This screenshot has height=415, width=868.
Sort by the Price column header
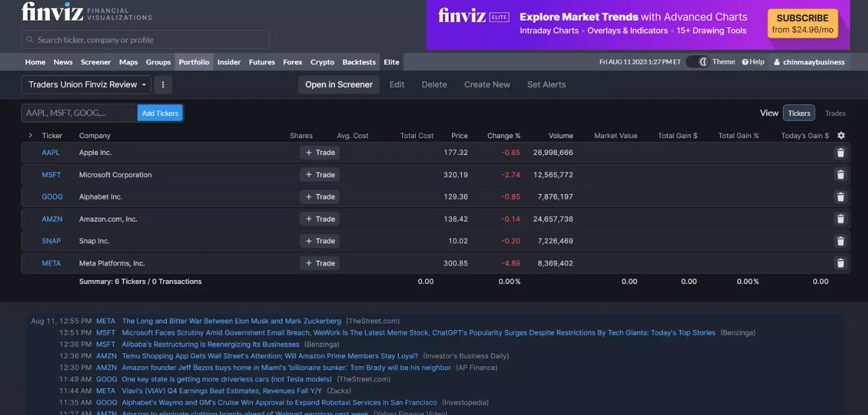coord(459,136)
